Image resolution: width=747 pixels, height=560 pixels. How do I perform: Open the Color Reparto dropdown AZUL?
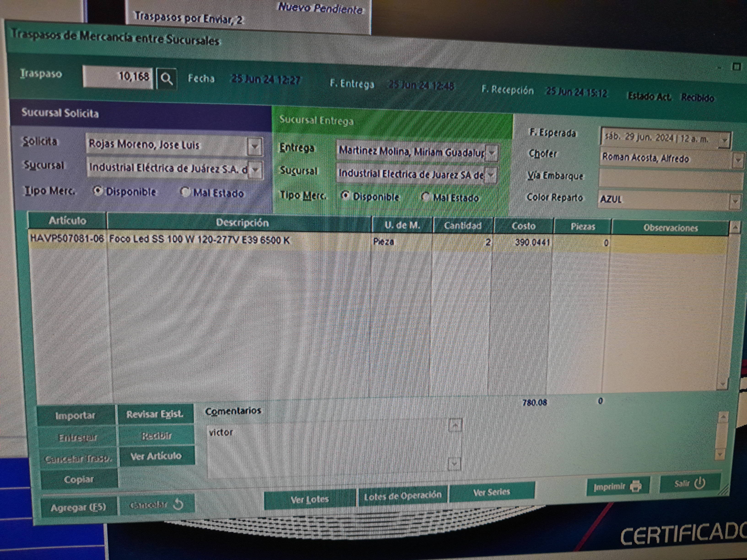pos(736,202)
